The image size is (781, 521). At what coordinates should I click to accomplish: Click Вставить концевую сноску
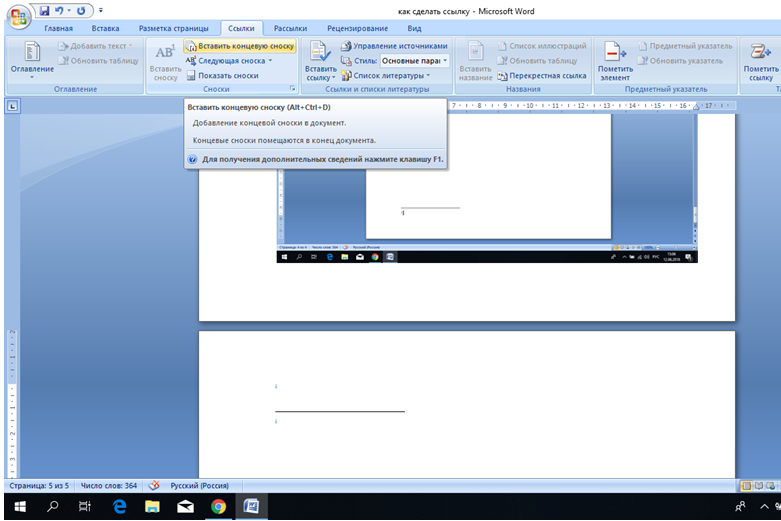click(239, 46)
